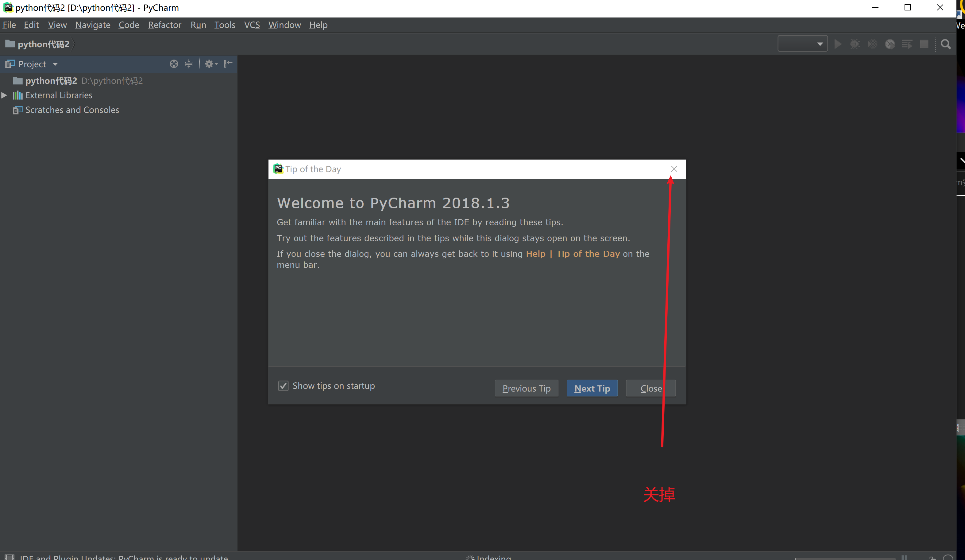Open Search Everywhere magnifier icon
Image resolution: width=965 pixels, height=560 pixels.
(946, 44)
